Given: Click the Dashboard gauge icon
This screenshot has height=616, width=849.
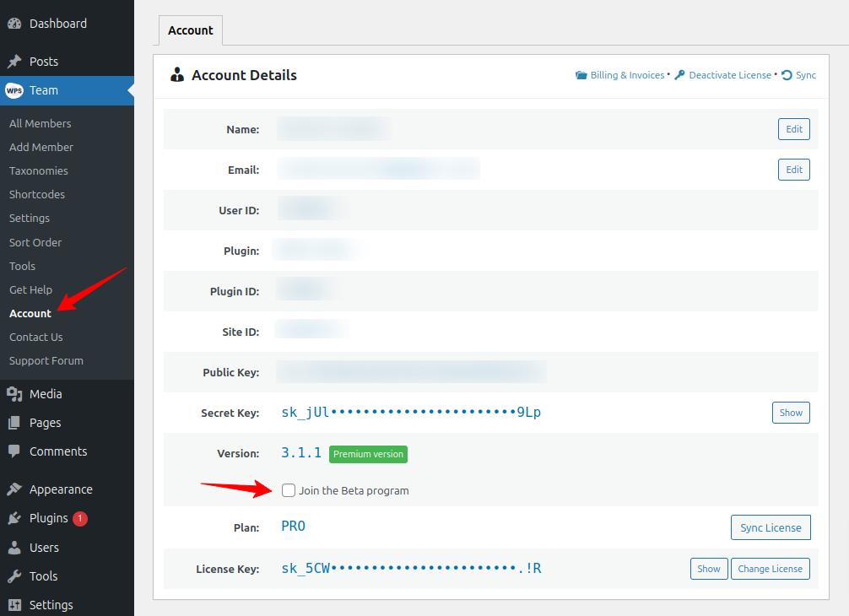Looking at the screenshot, I should coord(16,23).
